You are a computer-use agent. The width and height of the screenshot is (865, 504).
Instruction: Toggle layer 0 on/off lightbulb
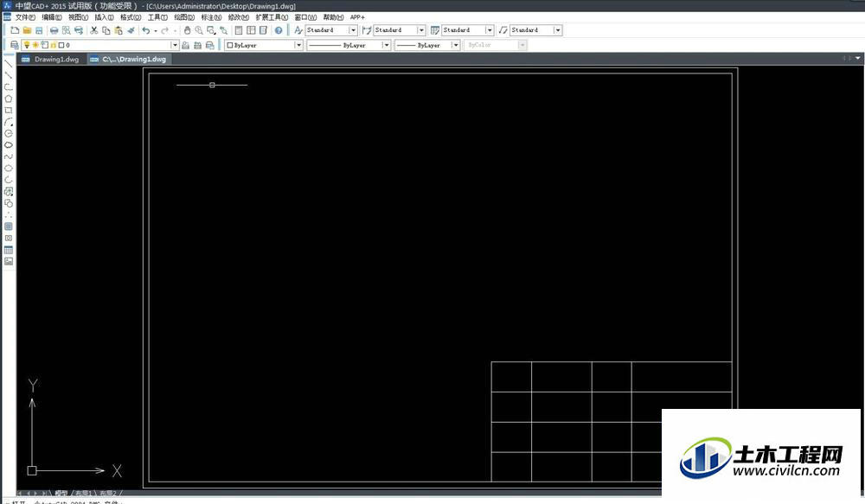point(27,45)
